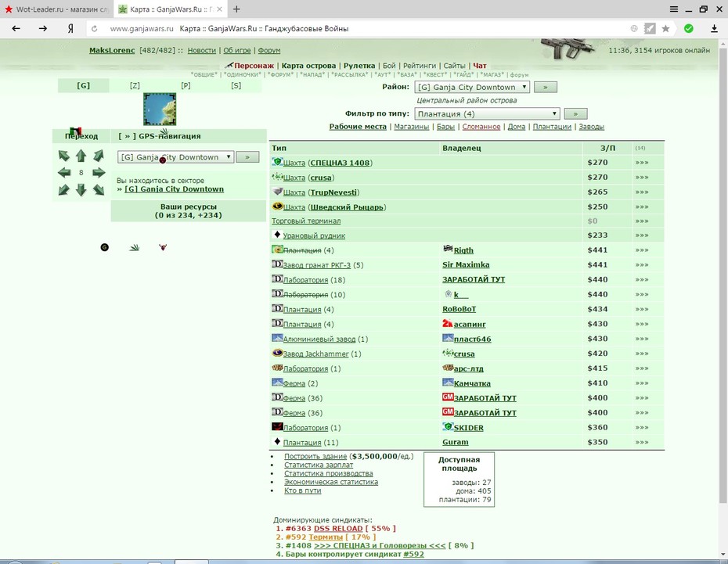The image size is (728, 564).
Task: Click the plant leaf resource icon
Action: [134, 248]
